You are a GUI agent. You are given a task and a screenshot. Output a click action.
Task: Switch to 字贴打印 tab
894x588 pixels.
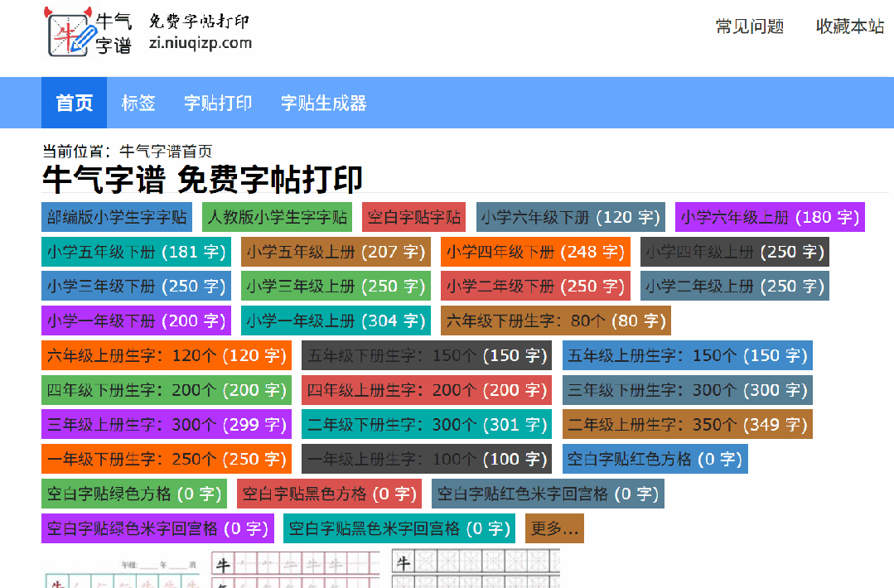pyautogui.click(x=218, y=103)
